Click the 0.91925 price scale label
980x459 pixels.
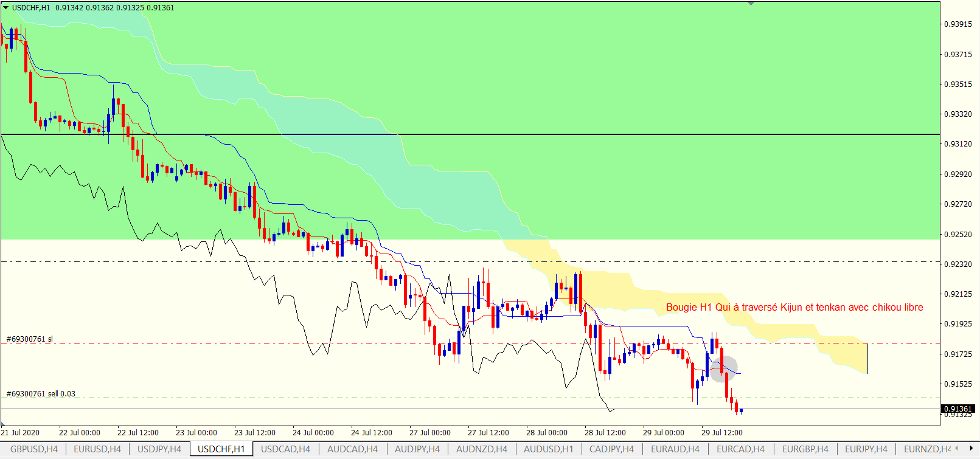(x=957, y=324)
